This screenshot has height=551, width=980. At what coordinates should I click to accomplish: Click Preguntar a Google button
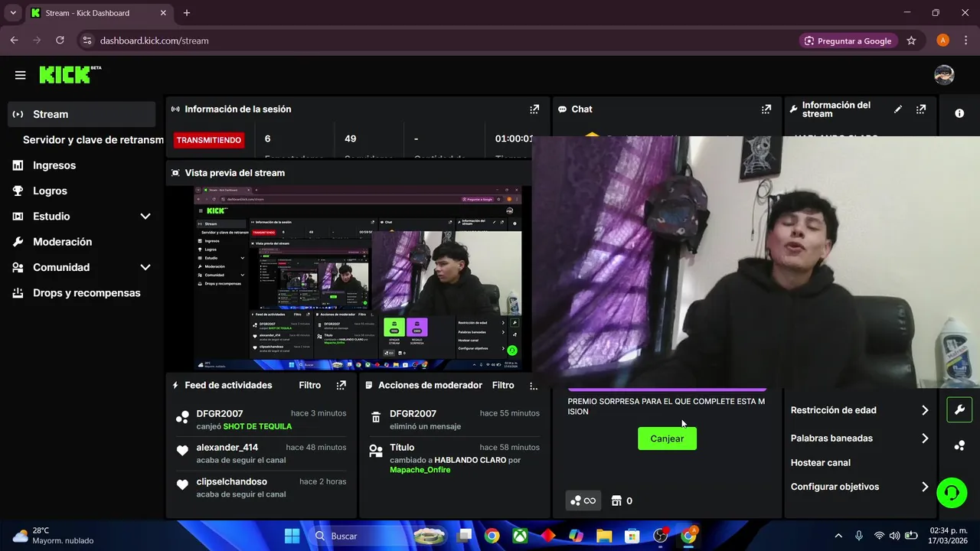(848, 41)
